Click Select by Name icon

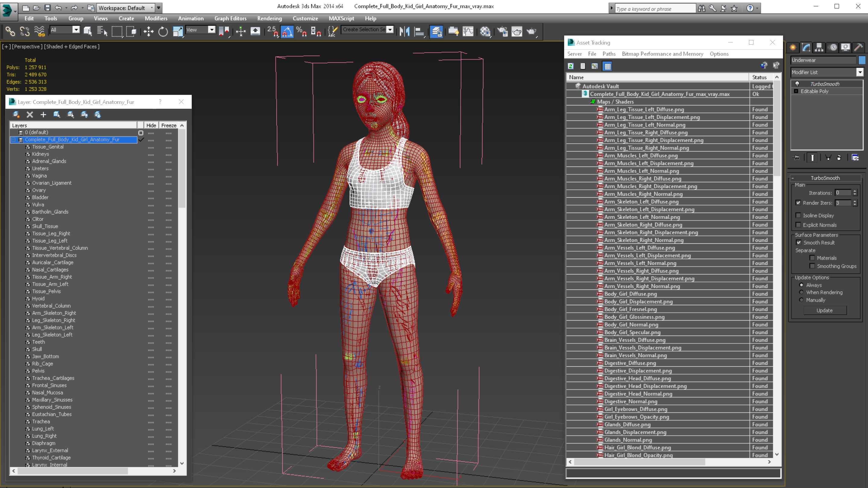tap(102, 32)
